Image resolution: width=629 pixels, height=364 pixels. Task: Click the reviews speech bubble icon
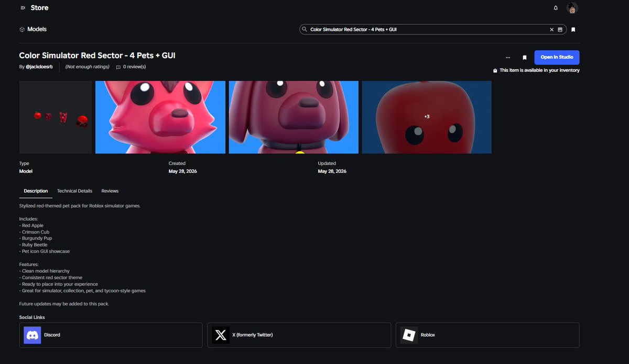(118, 67)
